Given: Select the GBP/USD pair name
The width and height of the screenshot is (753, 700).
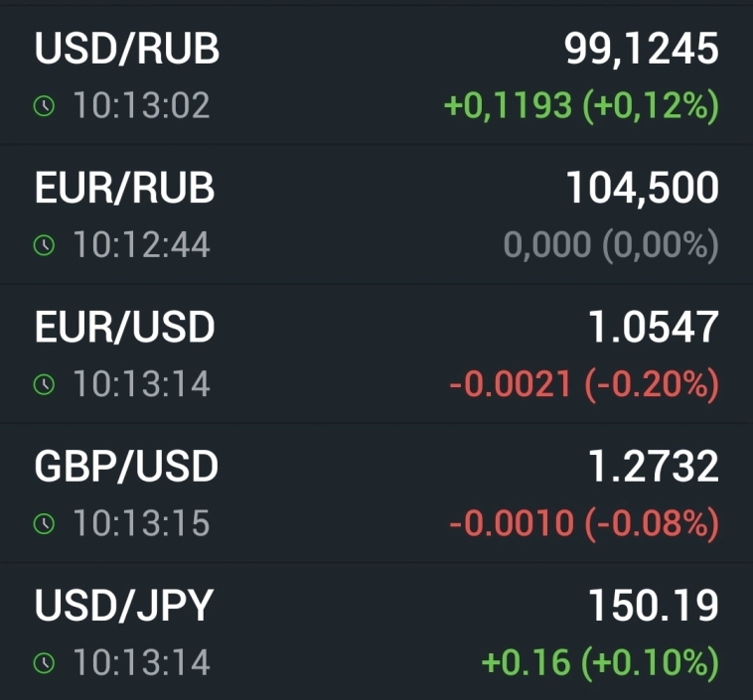Looking at the screenshot, I should (x=127, y=467).
